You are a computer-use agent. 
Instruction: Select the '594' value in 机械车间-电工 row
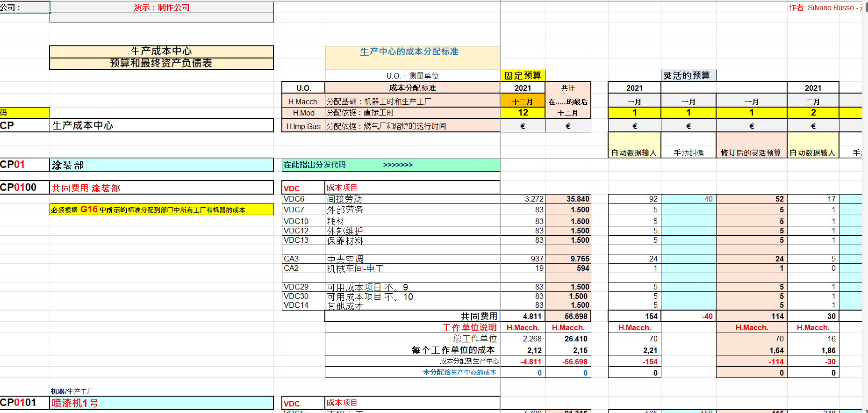(568, 268)
